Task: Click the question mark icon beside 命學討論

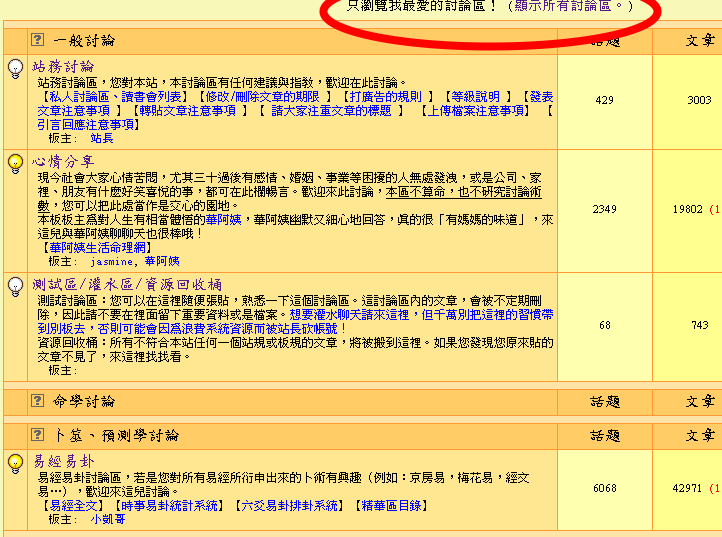Action: click(38, 401)
